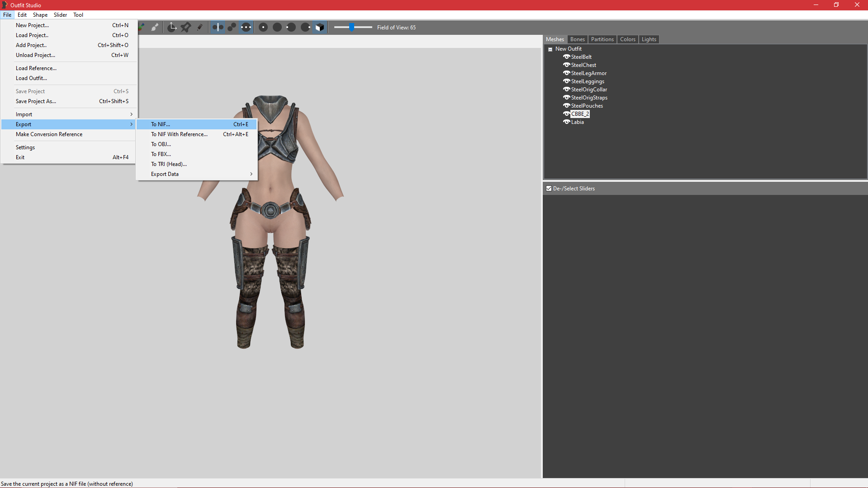Choose Unload Project... menu entry
Viewport: 868px width, 488px height.
coord(69,55)
